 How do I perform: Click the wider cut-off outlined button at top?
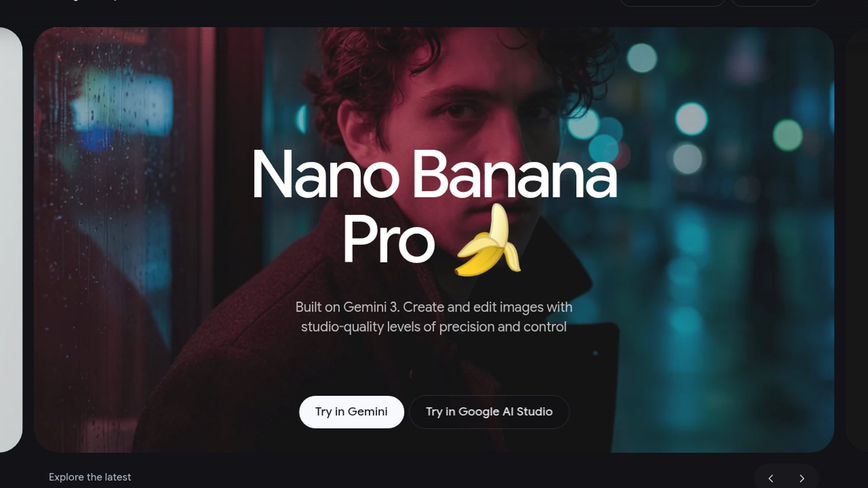(x=673, y=3)
